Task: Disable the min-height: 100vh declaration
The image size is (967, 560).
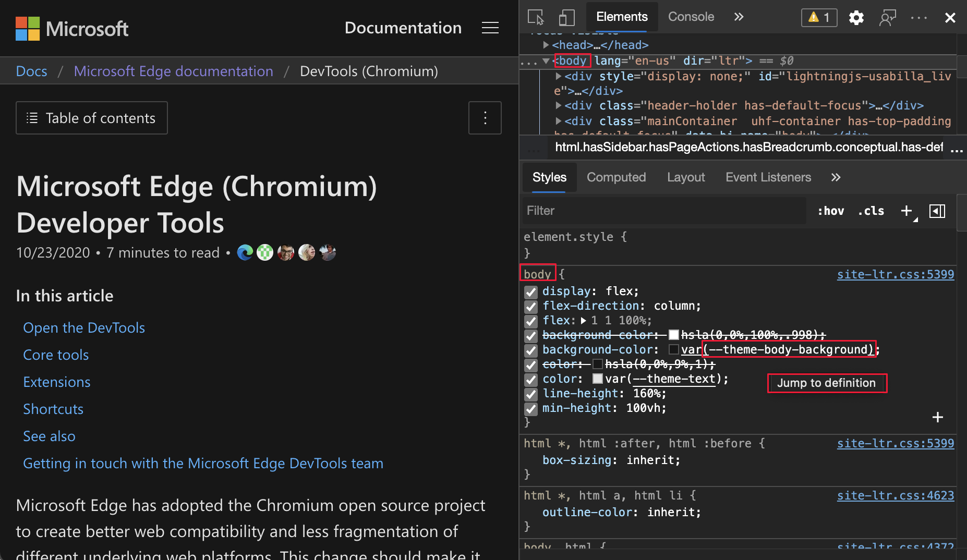Action: pyautogui.click(x=530, y=409)
